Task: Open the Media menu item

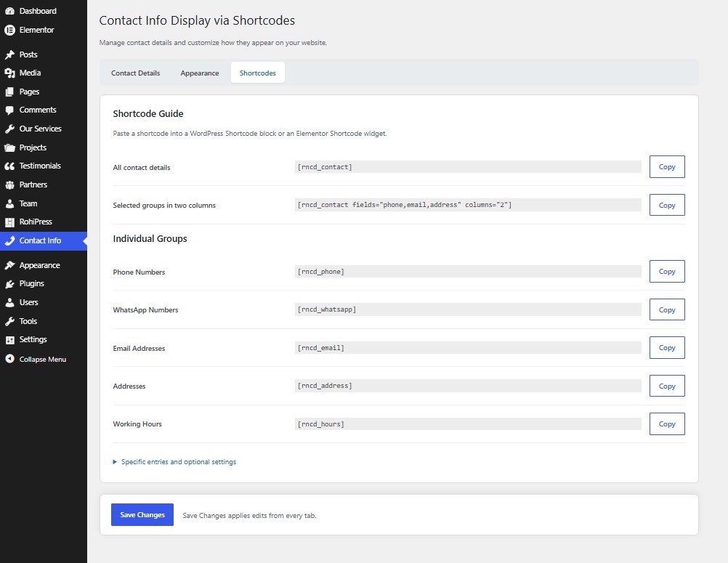Action: tap(44, 73)
